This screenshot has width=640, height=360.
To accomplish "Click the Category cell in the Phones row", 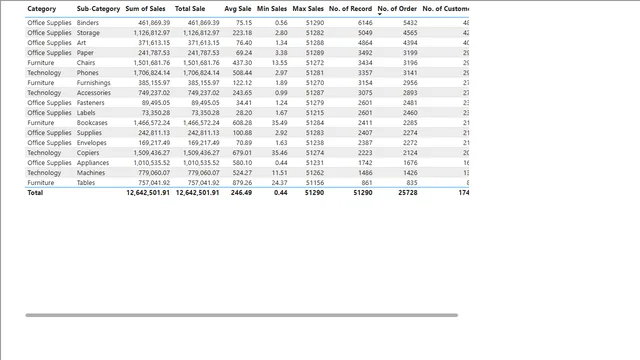I will [x=44, y=73].
